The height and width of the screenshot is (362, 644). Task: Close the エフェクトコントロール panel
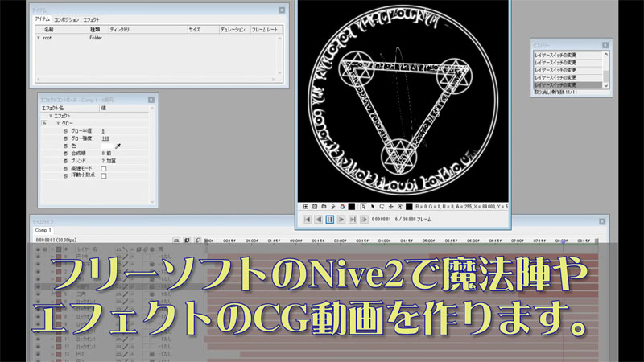tap(151, 100)
